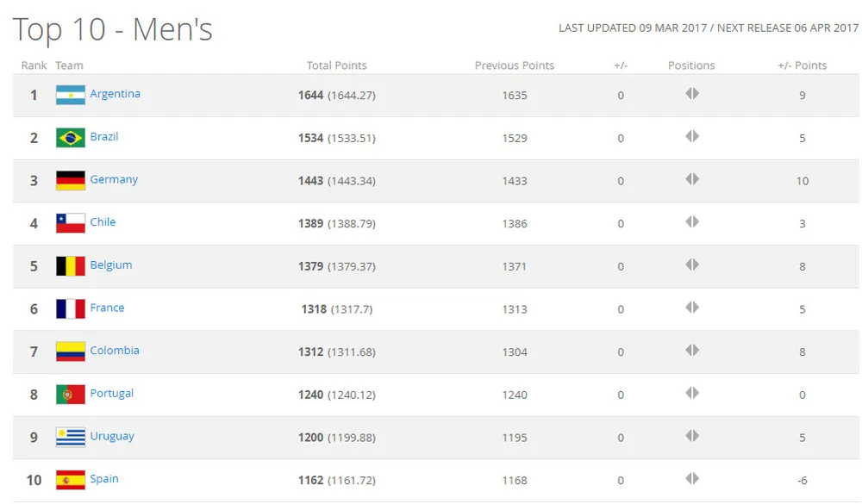Click the Positions column header
This screenshot has width=862, height=504.
tap(691, 65)
